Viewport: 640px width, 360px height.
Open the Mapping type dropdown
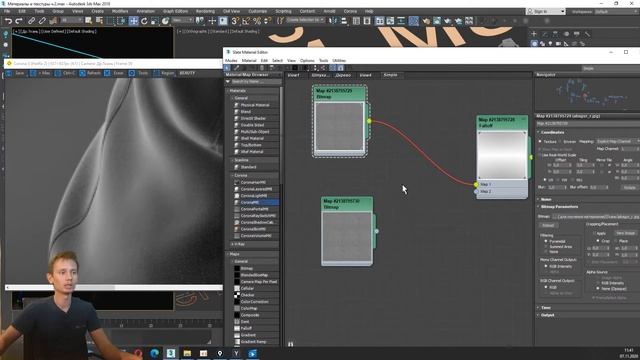tap(617, 142)
